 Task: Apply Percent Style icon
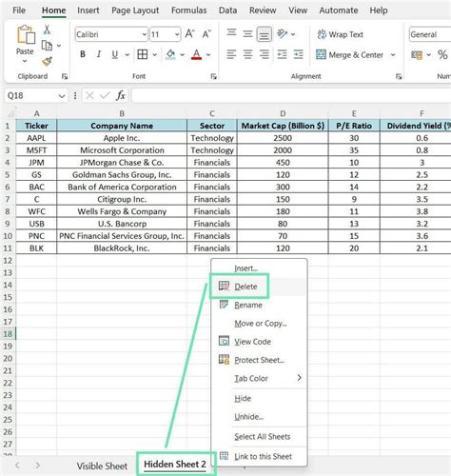[442, 55]
